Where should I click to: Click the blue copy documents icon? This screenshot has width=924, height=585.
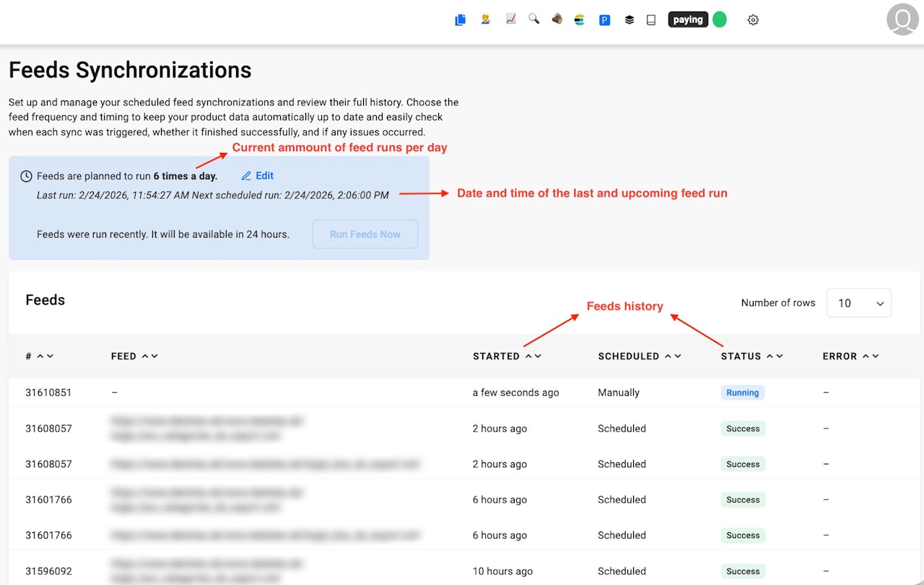tap(460, 20)
